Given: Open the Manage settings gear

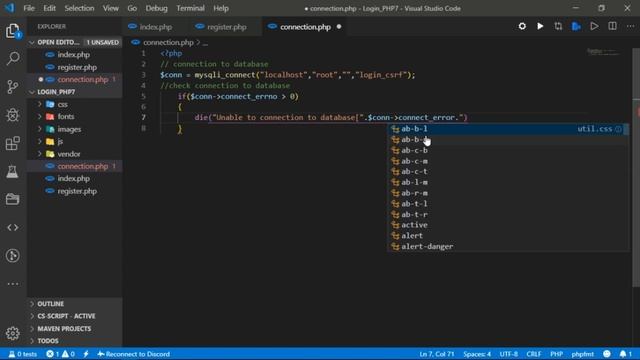Looking at the screenshot, I should (x=13, y=333).
